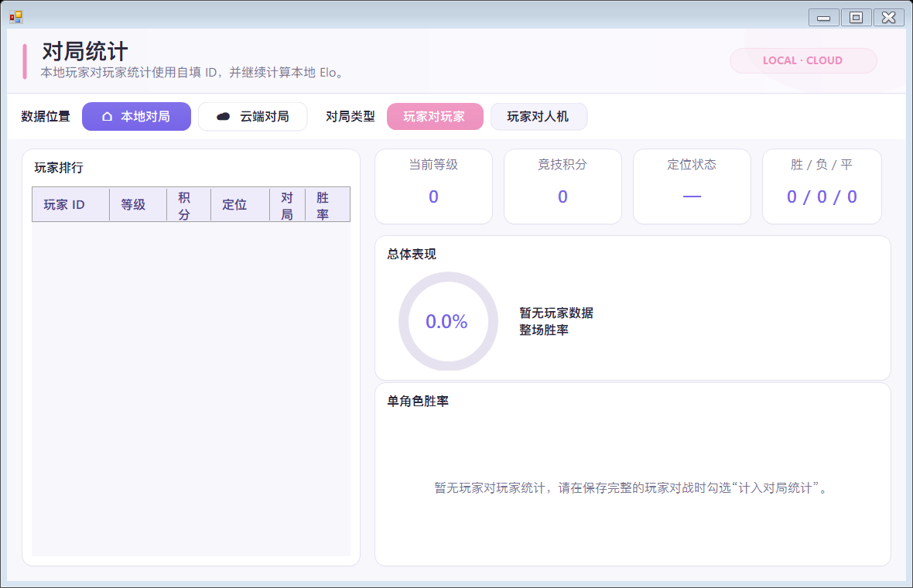Sort by the 玩家 ID column header

pyautogui.click(x=70, y=204)
